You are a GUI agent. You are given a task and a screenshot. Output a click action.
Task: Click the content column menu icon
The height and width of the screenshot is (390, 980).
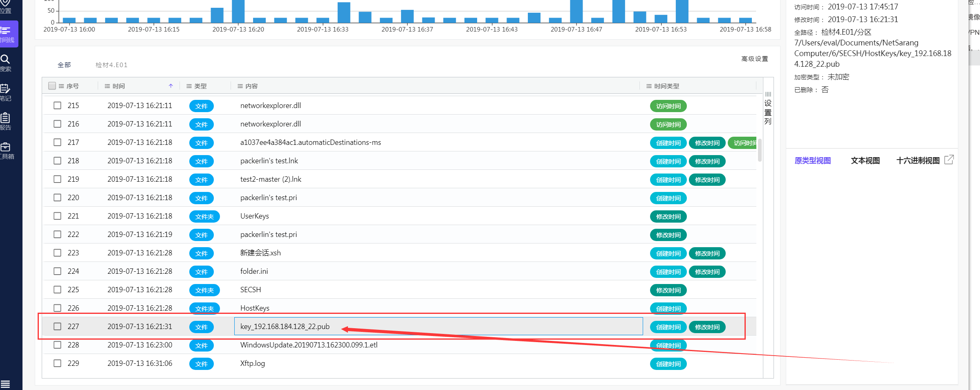coord(240,86)
